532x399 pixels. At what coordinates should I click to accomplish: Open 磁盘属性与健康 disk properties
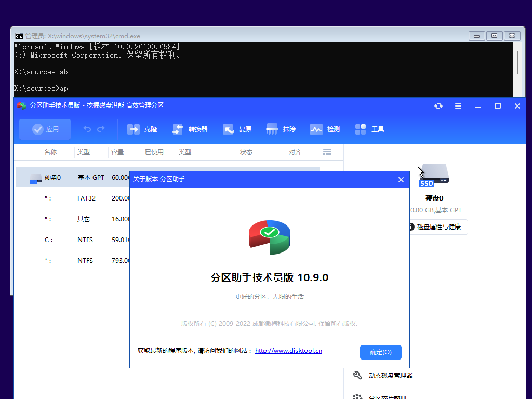438,227
